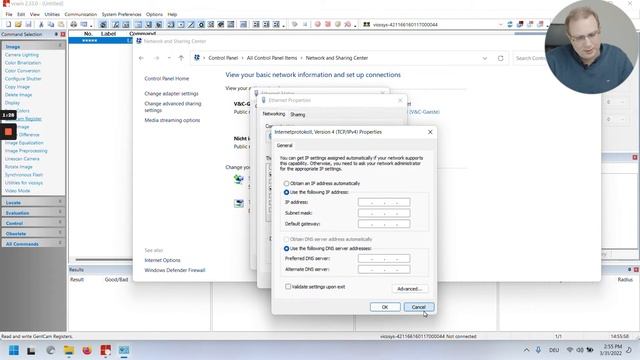The width and height of the screenshot is (640, 360).
Task: Expand the All Commands group
Action: coord(33,243)
